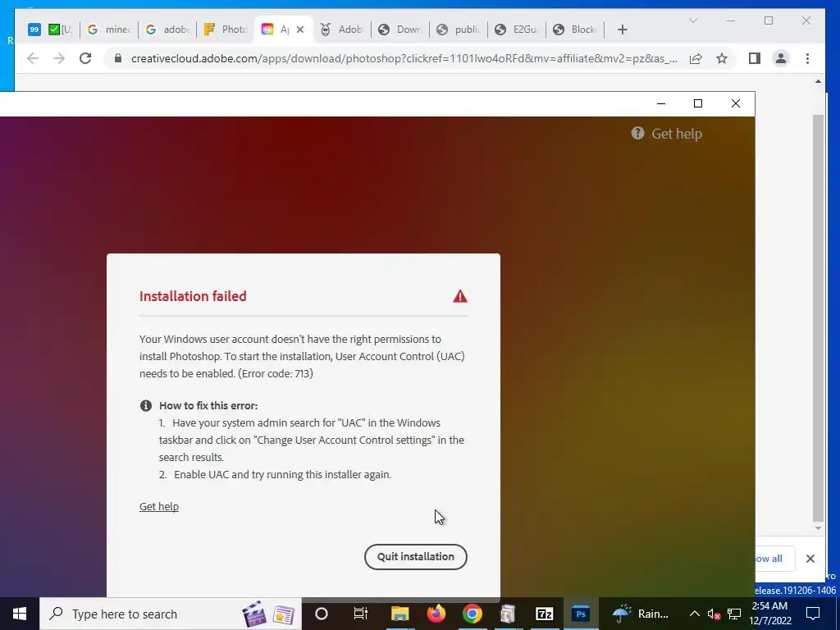Image resolution: width=840 pixels, height=630 pixels.
Task: Open Chrome three-dot menu
Action: [x=807, y=58]
